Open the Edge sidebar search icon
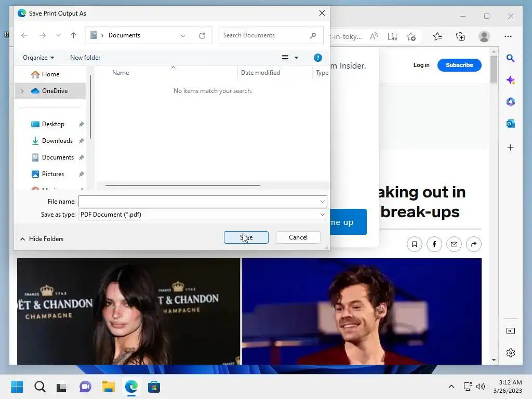 [x=510, y=58]
